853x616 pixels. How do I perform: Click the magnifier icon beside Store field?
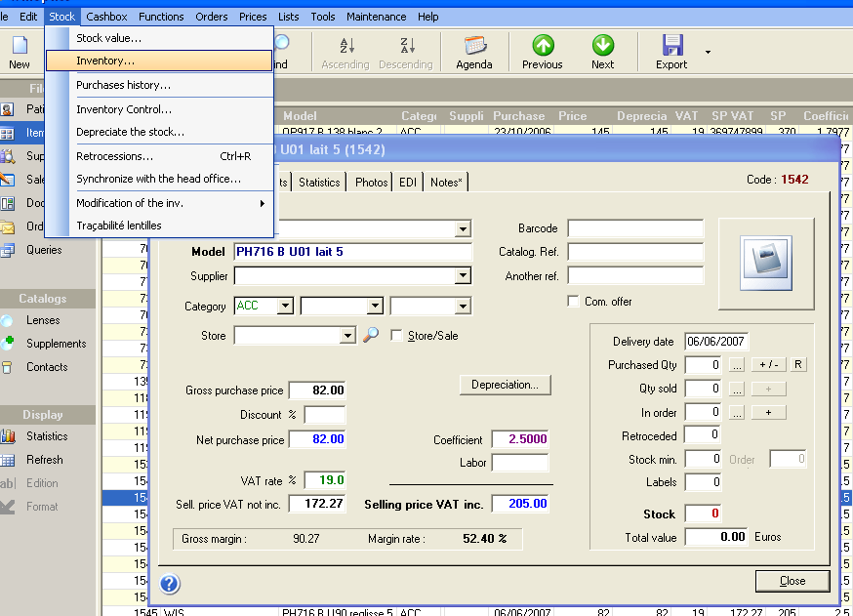[x=371, y=335]
